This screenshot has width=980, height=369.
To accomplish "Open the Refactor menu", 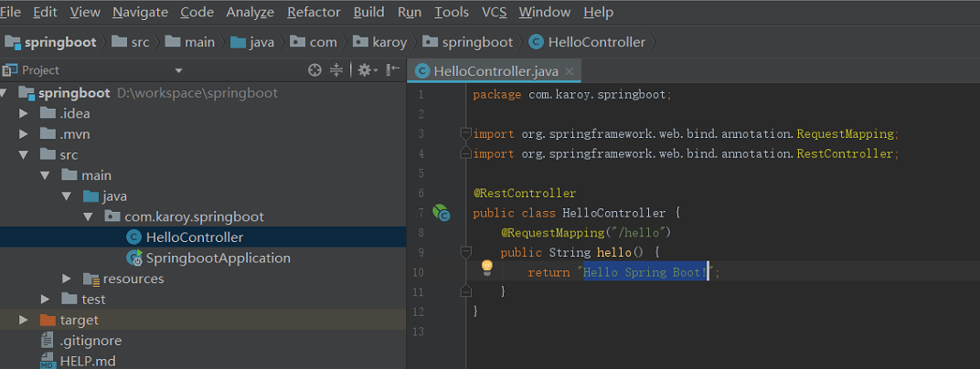I will (x=314, y=12).
